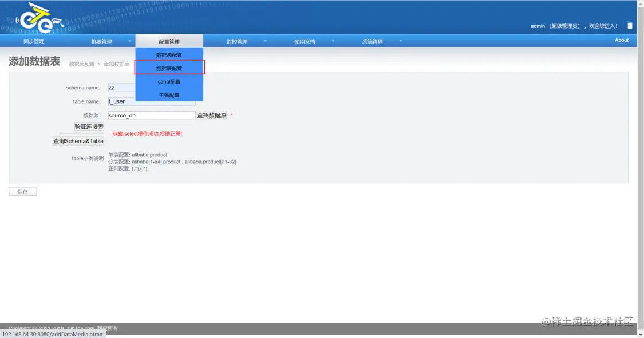Click the page vertical scrollbar
This screenshot has height=338, width=644.
[x=641, y=169]
